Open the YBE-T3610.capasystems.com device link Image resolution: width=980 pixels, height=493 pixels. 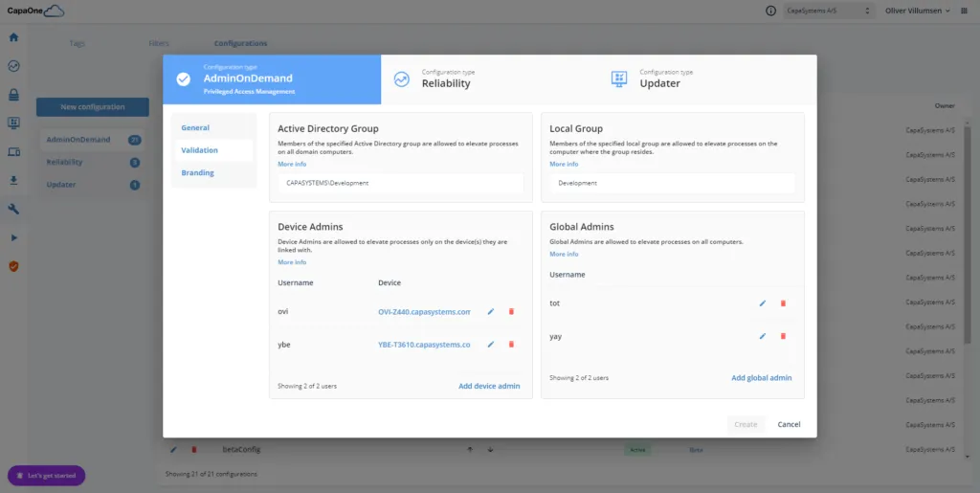coord(424,345)
